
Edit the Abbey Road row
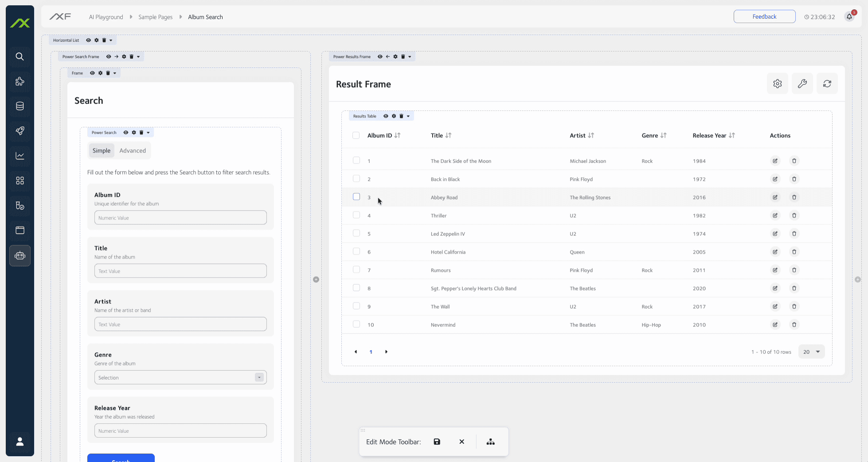point(775,197)
